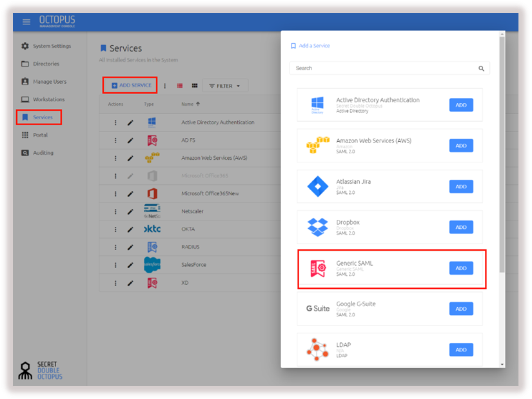Click the System Settings gear icon
Viewport: 532px width, 399px height.
point(25,46)
